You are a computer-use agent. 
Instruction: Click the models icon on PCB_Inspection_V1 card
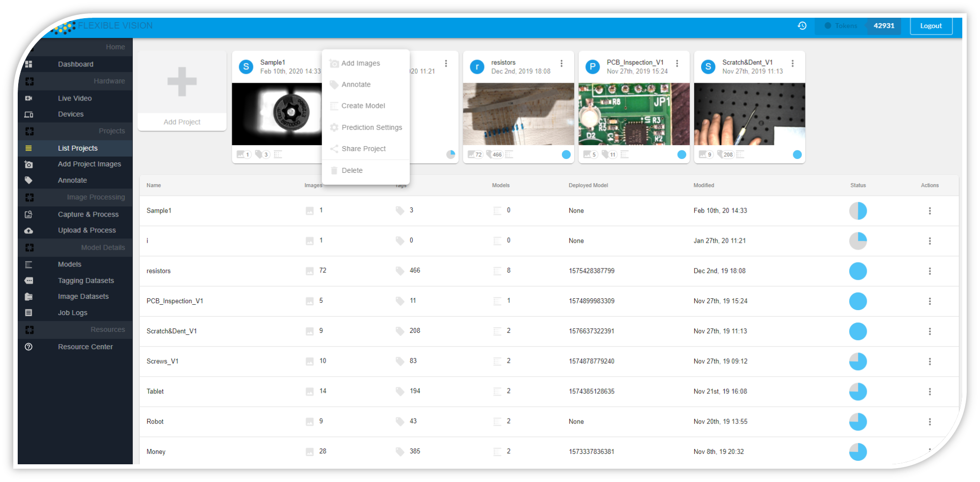[625, 155]
